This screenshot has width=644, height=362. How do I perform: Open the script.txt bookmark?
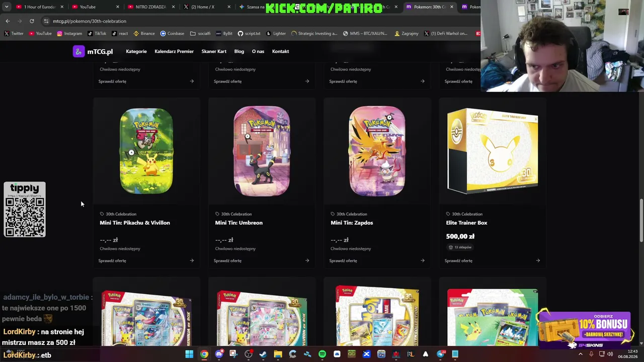(x=249, y=34)
